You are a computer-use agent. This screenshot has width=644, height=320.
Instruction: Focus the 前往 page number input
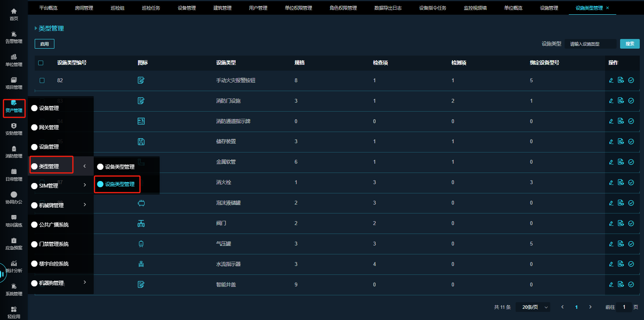coord(624,307)
